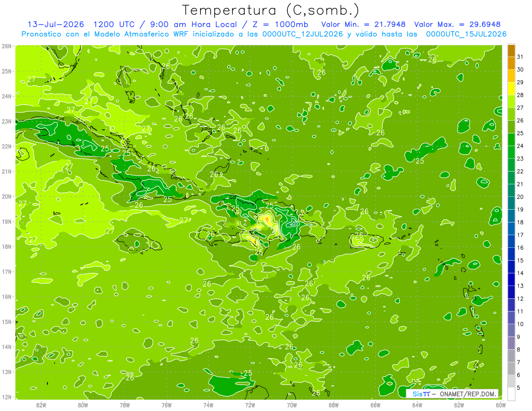
Task: Click the "22N" latitude axis label
Action: (x=6, y=146)
